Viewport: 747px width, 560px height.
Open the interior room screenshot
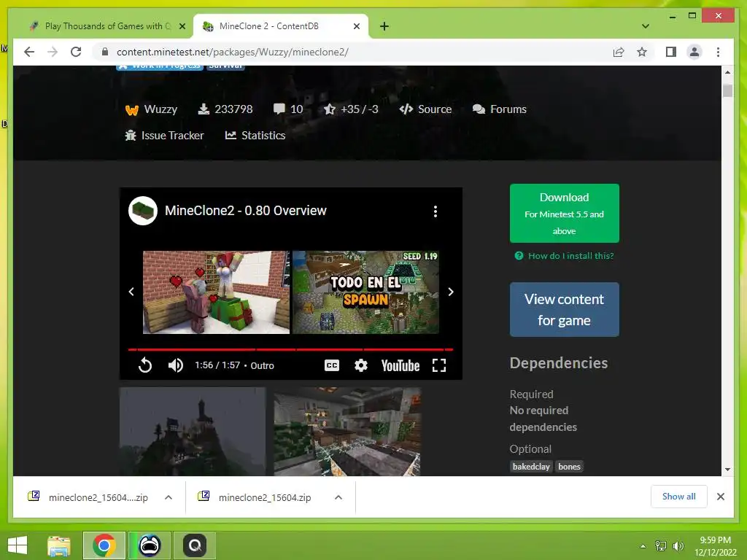click(347, 432)
